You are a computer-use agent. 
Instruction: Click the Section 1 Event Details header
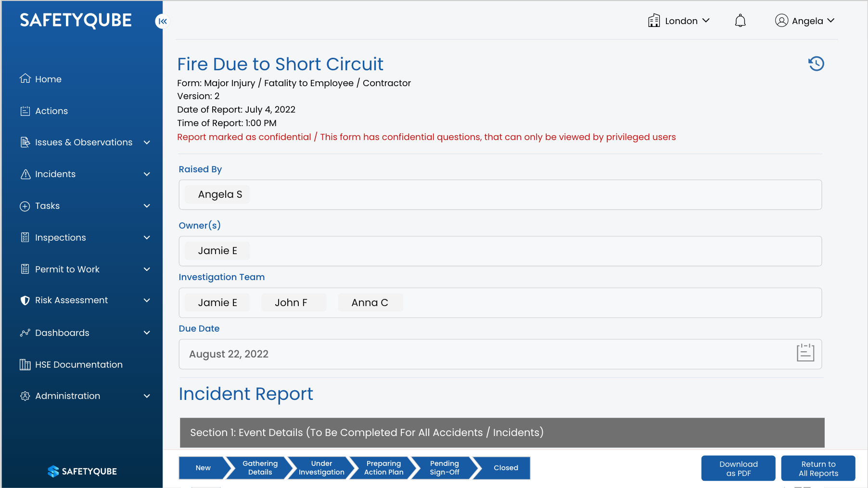coord(502,432)
